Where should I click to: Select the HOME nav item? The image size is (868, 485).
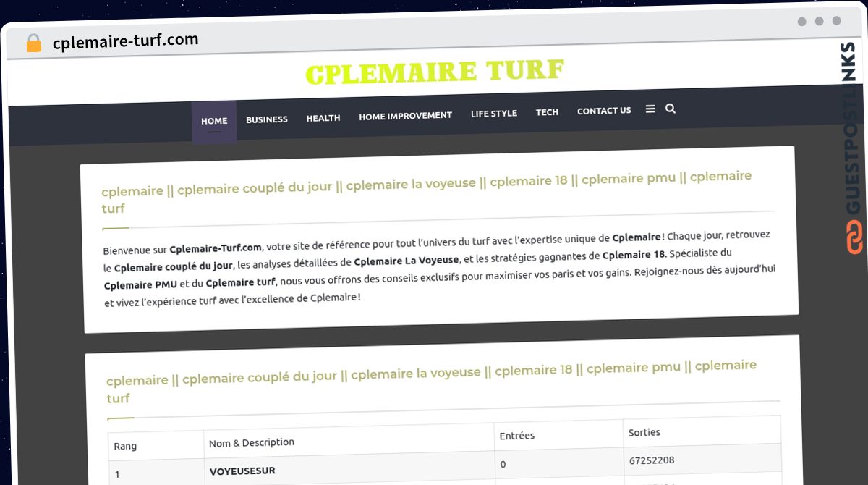point(214,121)
